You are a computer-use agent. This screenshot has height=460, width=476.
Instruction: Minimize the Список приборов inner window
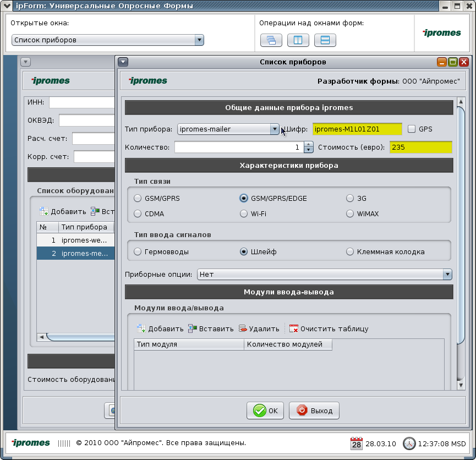tap(442, 62)
